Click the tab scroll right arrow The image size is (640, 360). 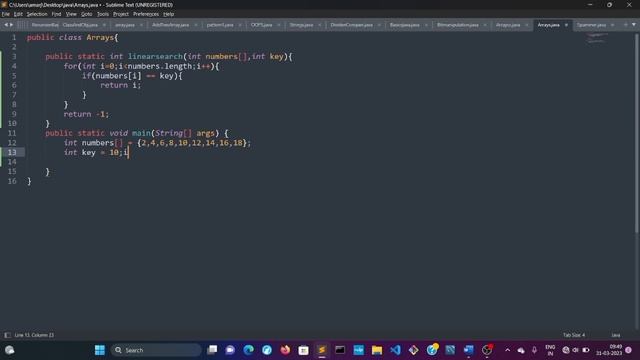click(11, 25)
